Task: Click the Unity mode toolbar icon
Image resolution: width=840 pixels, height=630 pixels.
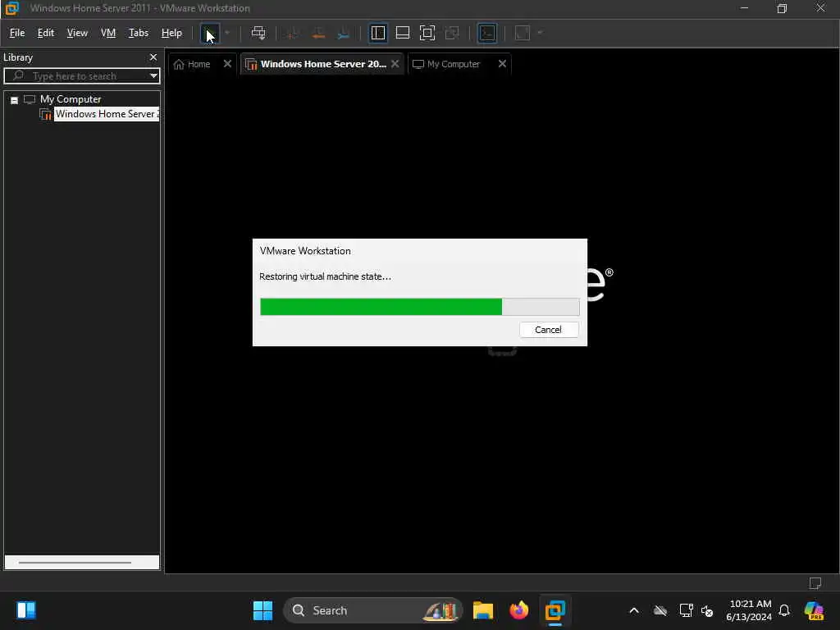Action: click(452, 33)
